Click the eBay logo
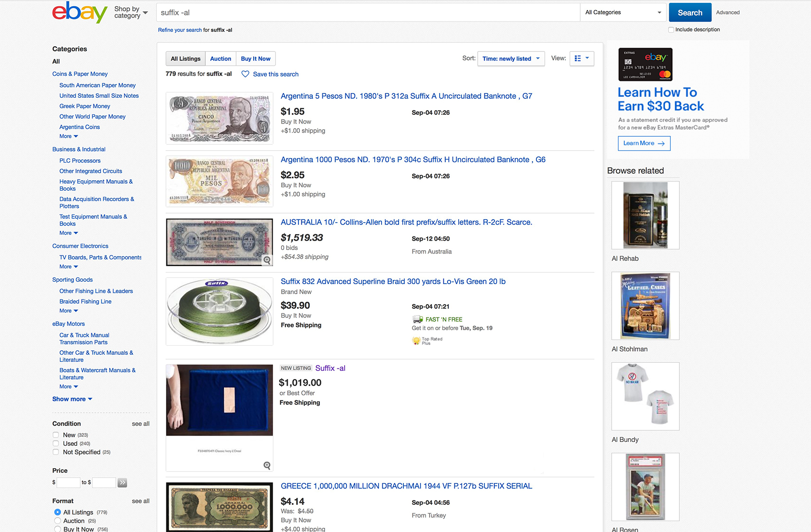The width and height of the screenshot is (811, 532). (x=80, y=12)
